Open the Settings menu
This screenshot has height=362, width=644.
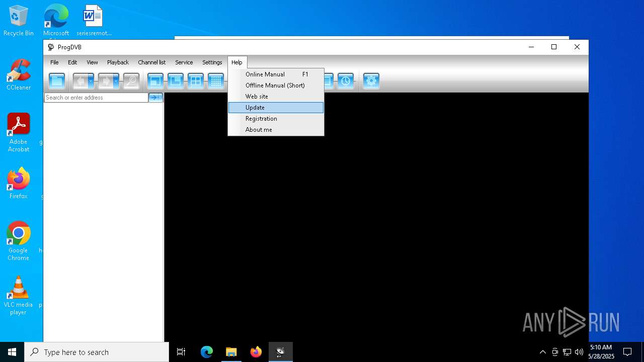212,62
